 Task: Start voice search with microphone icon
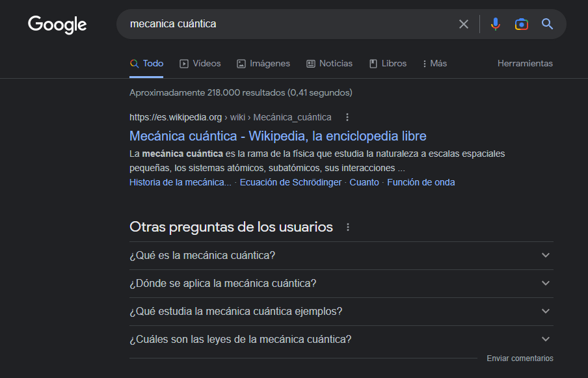[496, 24]
